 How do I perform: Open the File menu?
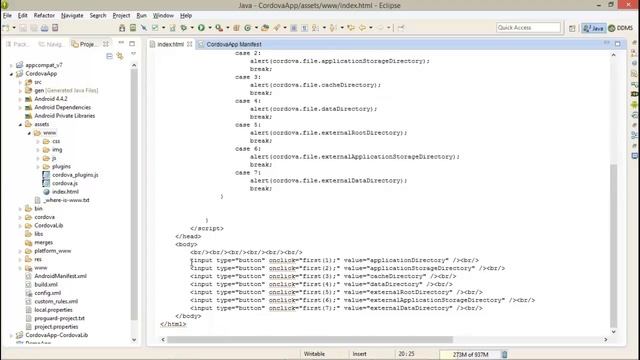point(7,16)
